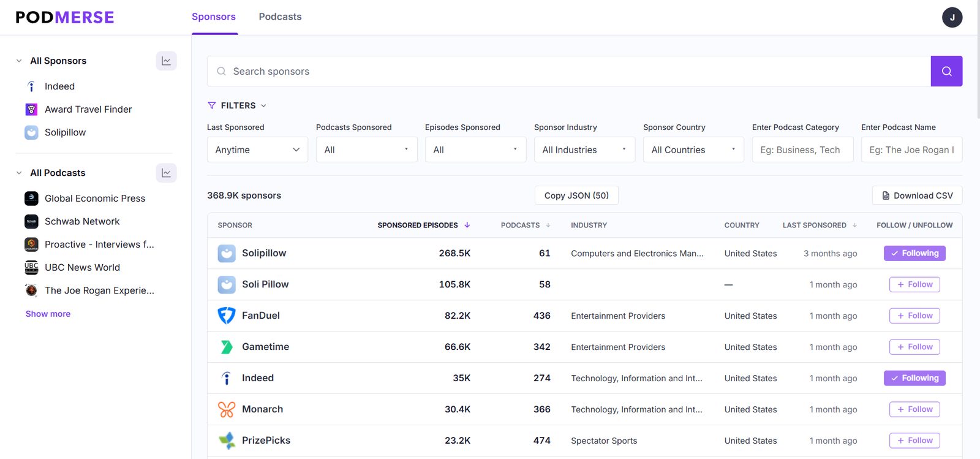Click Proactive Interviews podcast icon
Image resolution: width=980 pixels, height=459 pixels.
tap(31, 245)
